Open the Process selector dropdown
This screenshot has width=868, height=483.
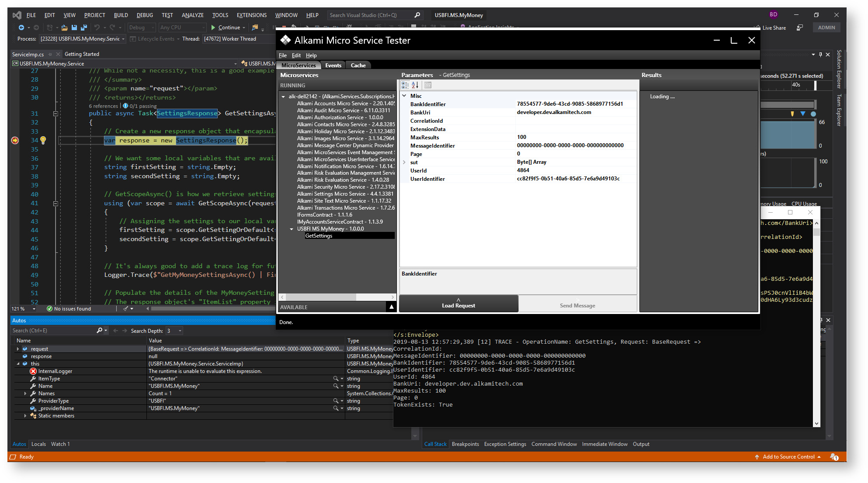point(83,39)
